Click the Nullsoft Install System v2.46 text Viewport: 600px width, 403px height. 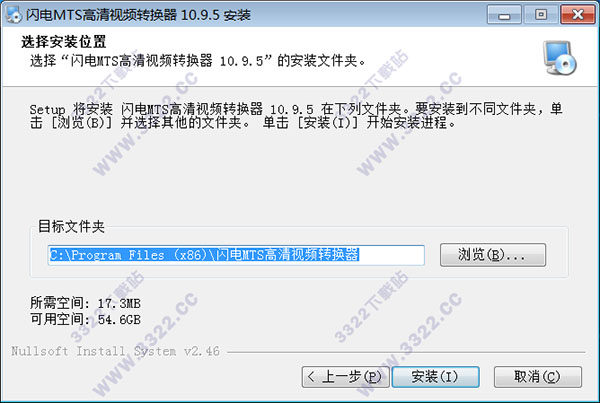click(116, 351)
